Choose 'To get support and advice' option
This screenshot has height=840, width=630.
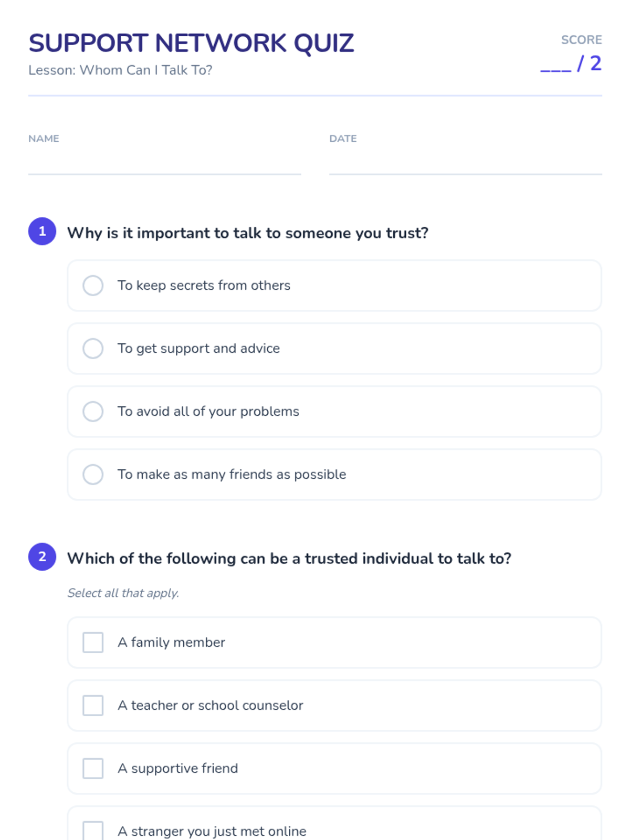click(x=93, y=349)
